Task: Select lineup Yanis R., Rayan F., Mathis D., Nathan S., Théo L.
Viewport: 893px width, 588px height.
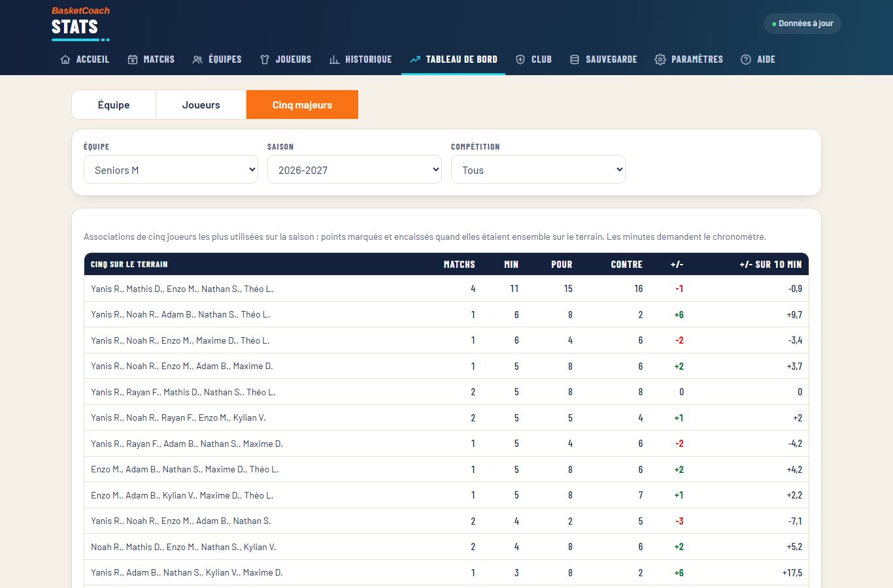Action: pos(446,392)
